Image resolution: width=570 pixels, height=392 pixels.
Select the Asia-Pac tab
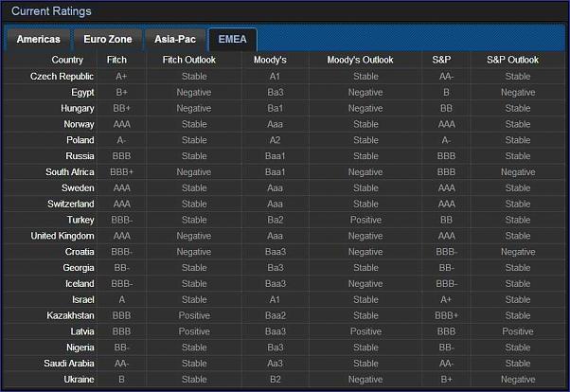175,39
